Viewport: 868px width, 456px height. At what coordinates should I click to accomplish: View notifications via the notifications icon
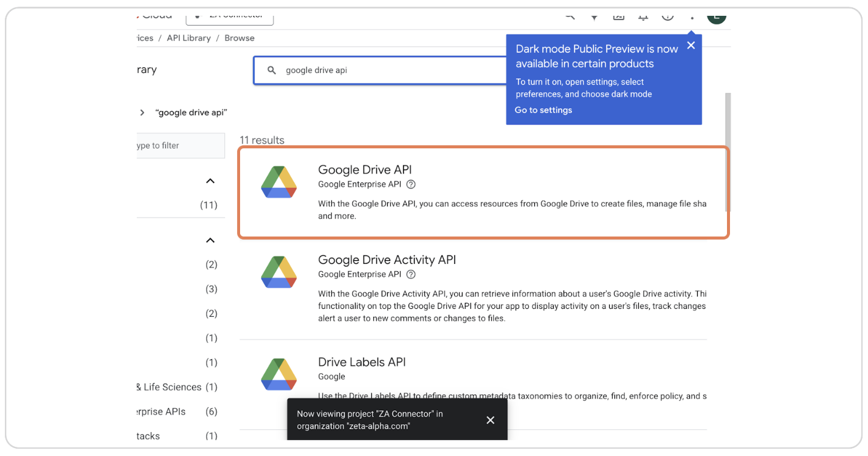coord(643,16)
